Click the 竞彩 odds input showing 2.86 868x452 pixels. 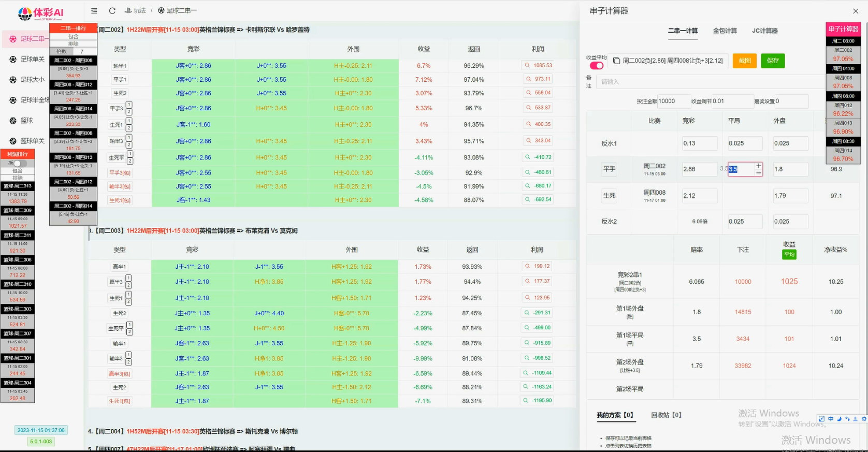pos(700,169)
